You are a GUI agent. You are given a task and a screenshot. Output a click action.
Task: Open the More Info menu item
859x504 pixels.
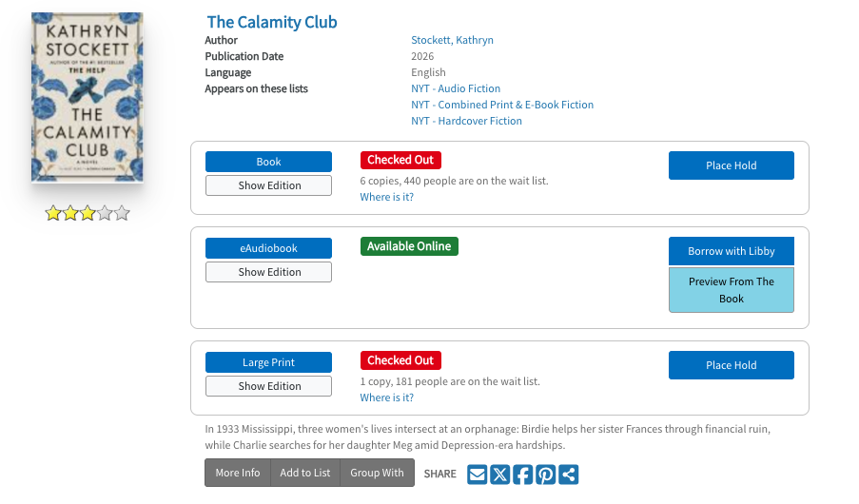point(238,473)
